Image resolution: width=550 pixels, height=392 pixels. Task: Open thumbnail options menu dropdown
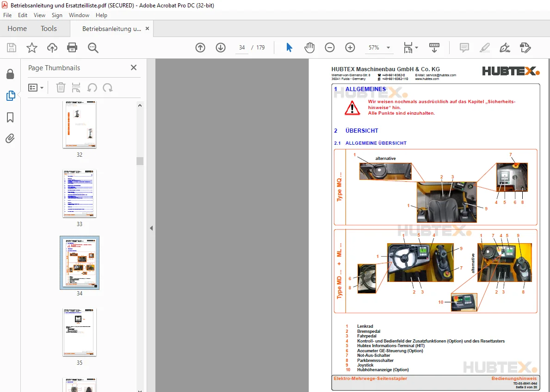click(x=36, y=88)
